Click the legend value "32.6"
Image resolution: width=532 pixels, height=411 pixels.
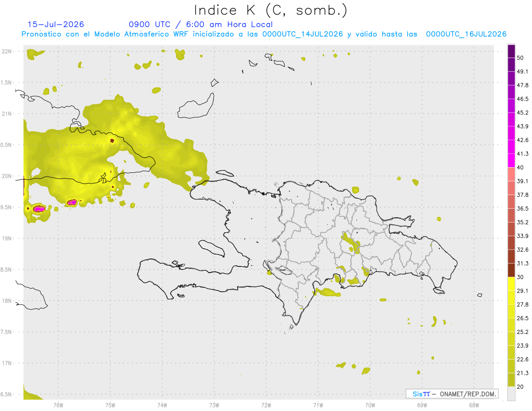(x=523, y=250)
